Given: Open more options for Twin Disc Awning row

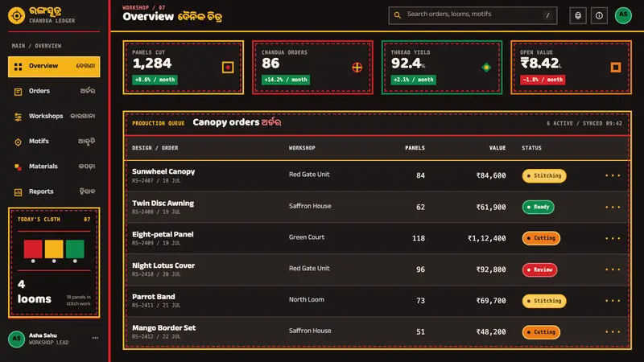Looking at the screenshot, I should [x=613, y=208].
